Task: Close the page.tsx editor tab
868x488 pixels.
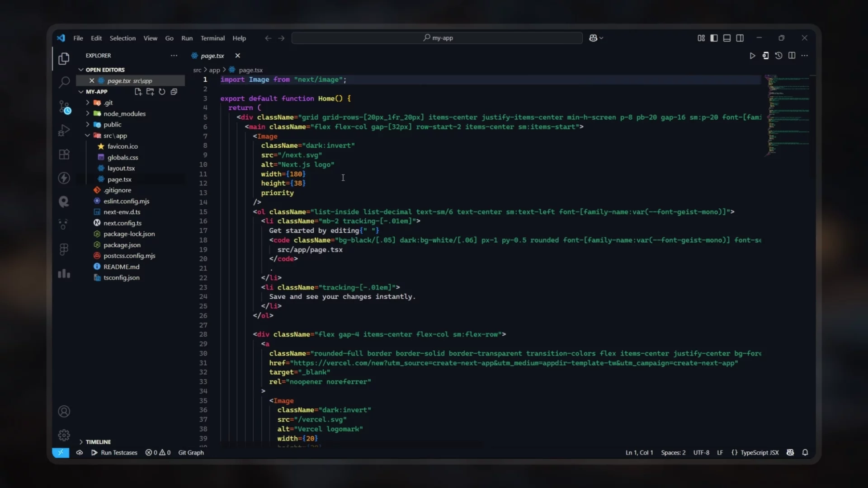Action: 237,56
